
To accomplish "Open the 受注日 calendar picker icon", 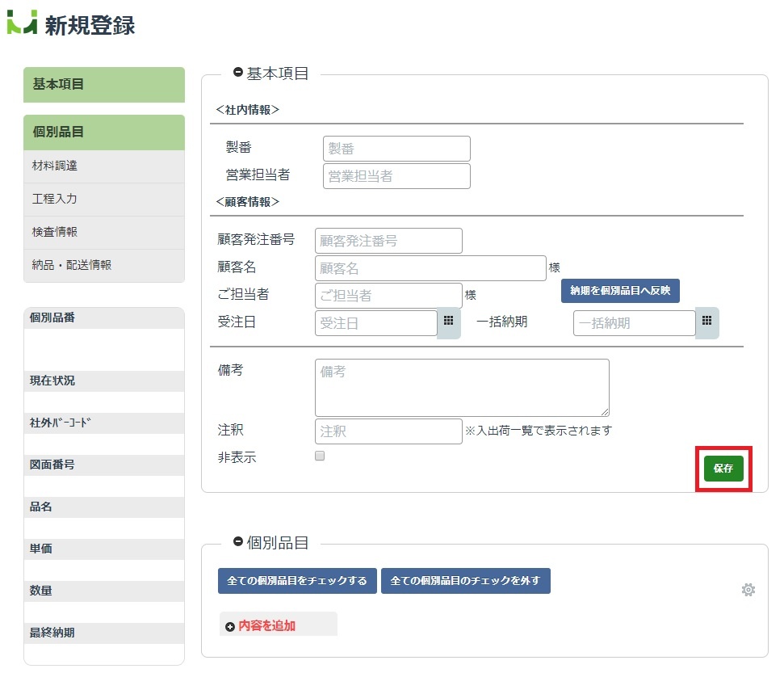I will pyautogui.click(x=448, y=322).
